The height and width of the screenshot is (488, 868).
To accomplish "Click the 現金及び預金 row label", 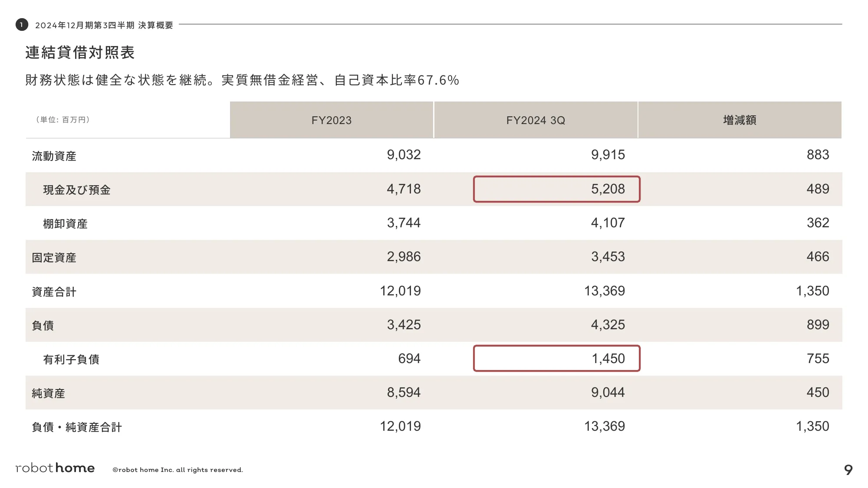I will (x=77, y=190).
